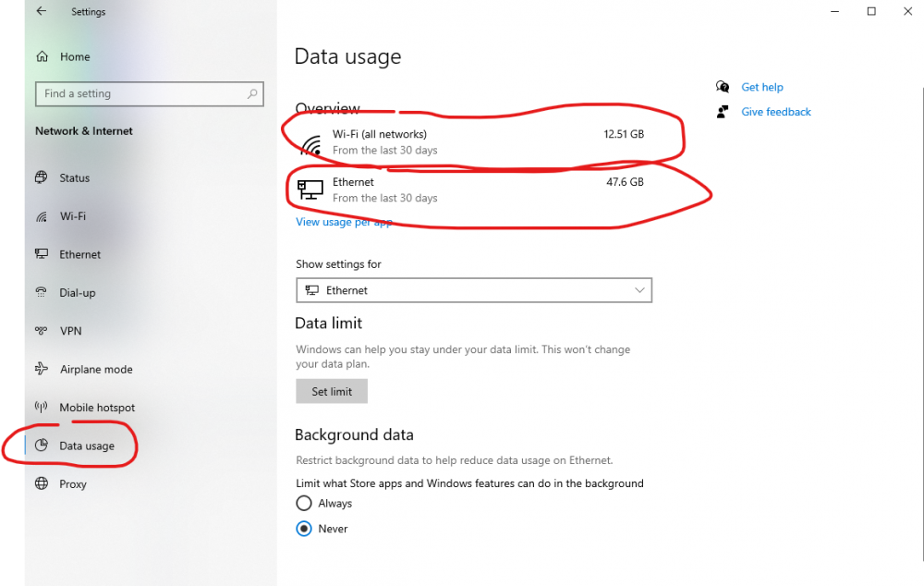Open Ethernet settings in sidebar
924x586 pixels.
tap(79, 254)
